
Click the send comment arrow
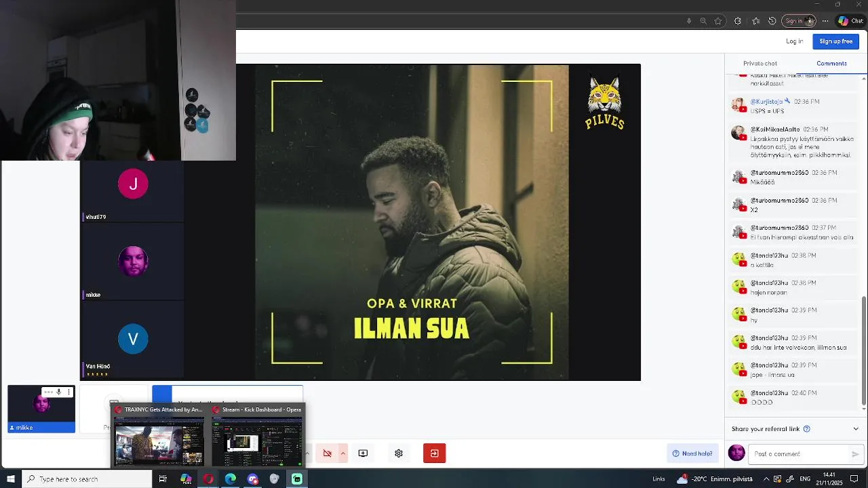[x=855, y=454]
